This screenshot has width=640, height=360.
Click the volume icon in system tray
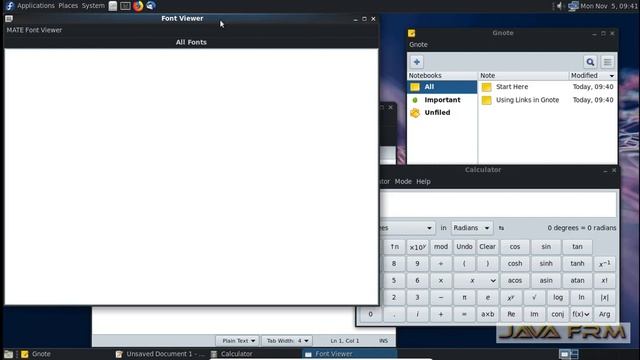tap(559, 6)
